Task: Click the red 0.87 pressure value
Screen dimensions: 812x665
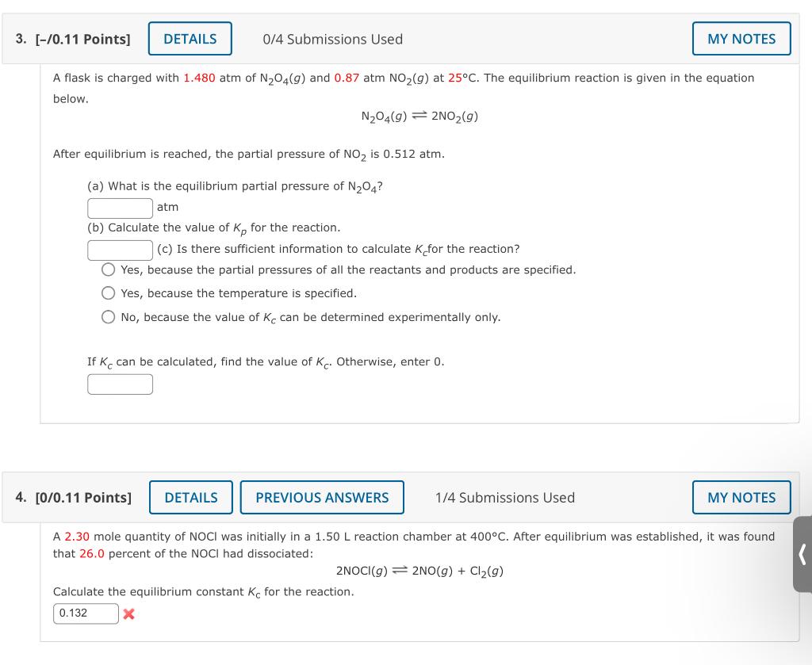Action: [347, 78]
